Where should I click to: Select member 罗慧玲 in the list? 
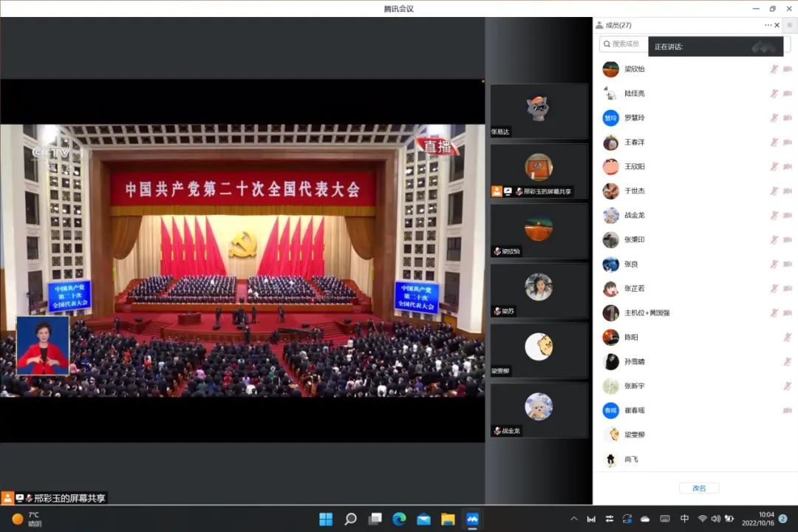pyautogui.click(x=634, y=117)
